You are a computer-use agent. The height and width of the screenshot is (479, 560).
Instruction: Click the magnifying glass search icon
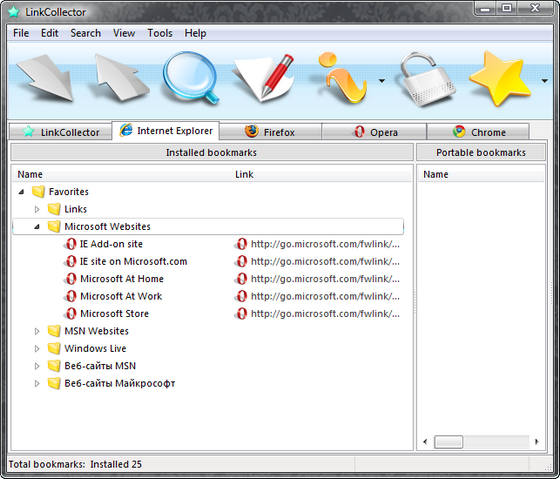point(191,78)
